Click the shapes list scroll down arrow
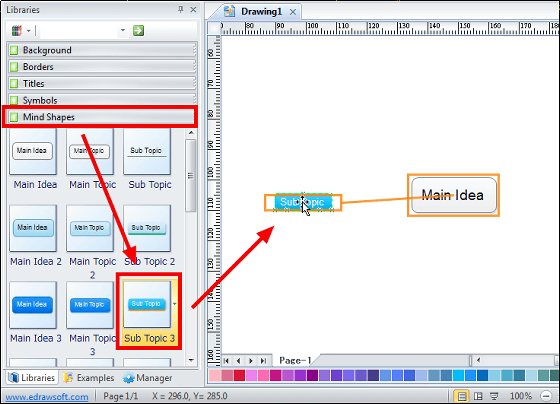The image size is (560, 404). [x=191, y=360]
